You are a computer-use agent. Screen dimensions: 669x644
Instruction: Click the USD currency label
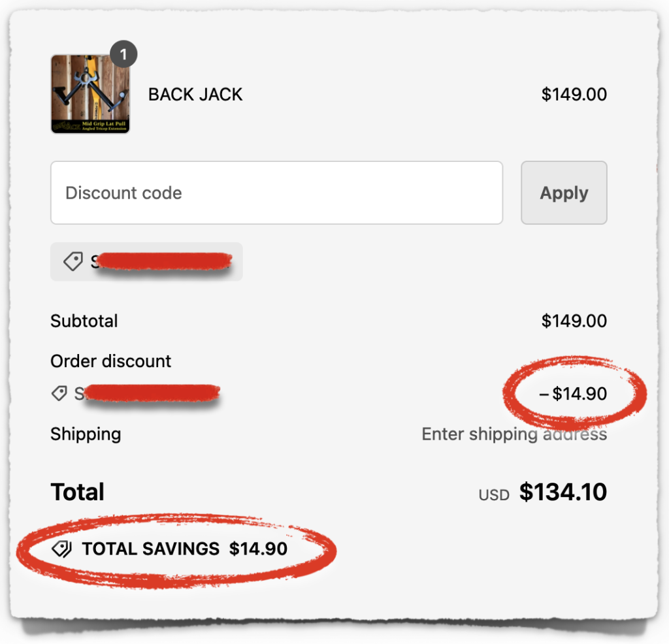(494, 494)
